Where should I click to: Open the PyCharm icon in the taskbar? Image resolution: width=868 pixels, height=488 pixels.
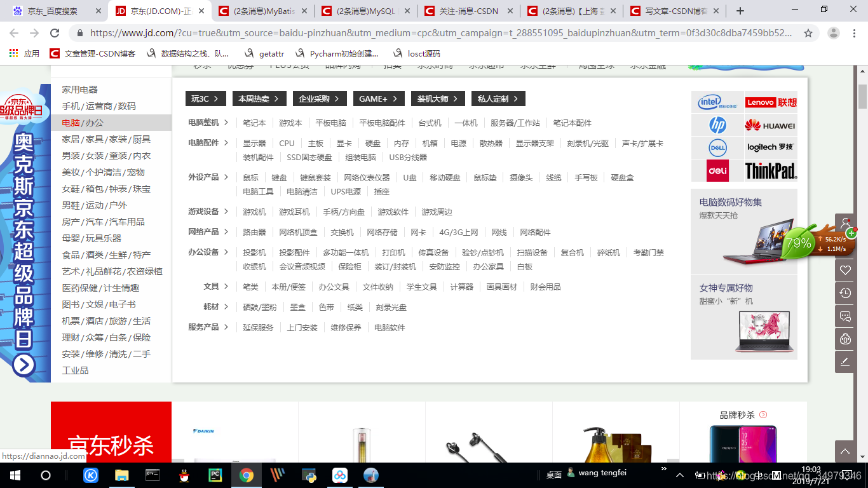click(215, 475)
